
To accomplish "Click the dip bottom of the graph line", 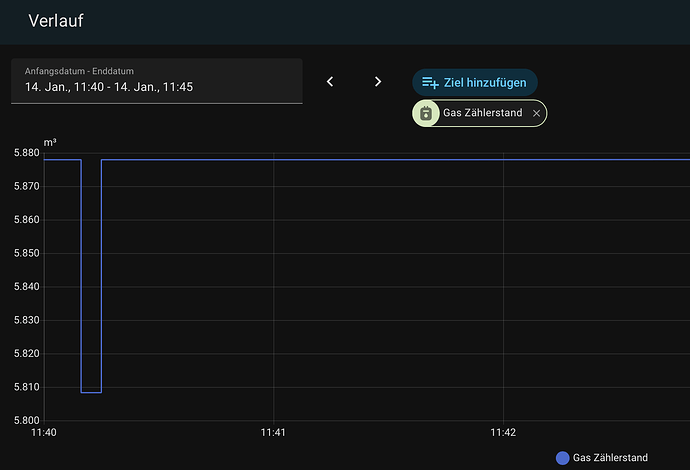I will coord(91,392).
